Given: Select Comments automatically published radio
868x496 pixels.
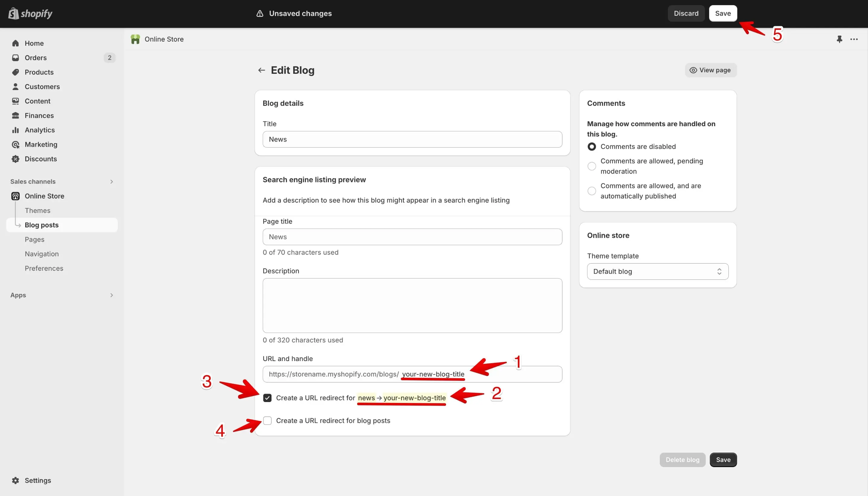Looking at the screenshot, I should pos(592,191).
